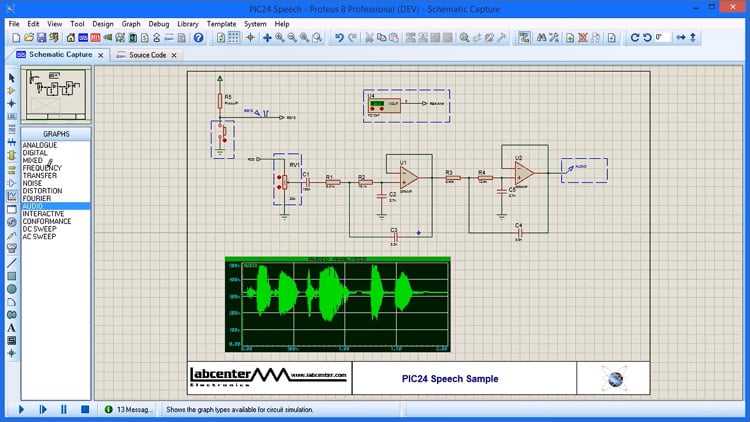The image size is (750, 422).
Task: Open the Graph menu
Action: tap(131, 23)
